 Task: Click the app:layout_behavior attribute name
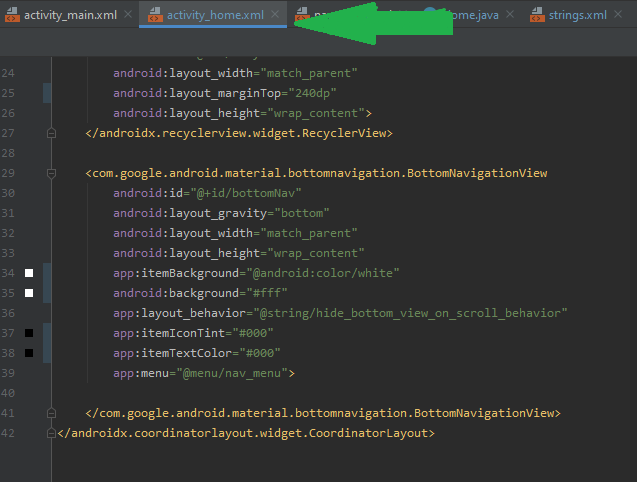tap(180, 313)
